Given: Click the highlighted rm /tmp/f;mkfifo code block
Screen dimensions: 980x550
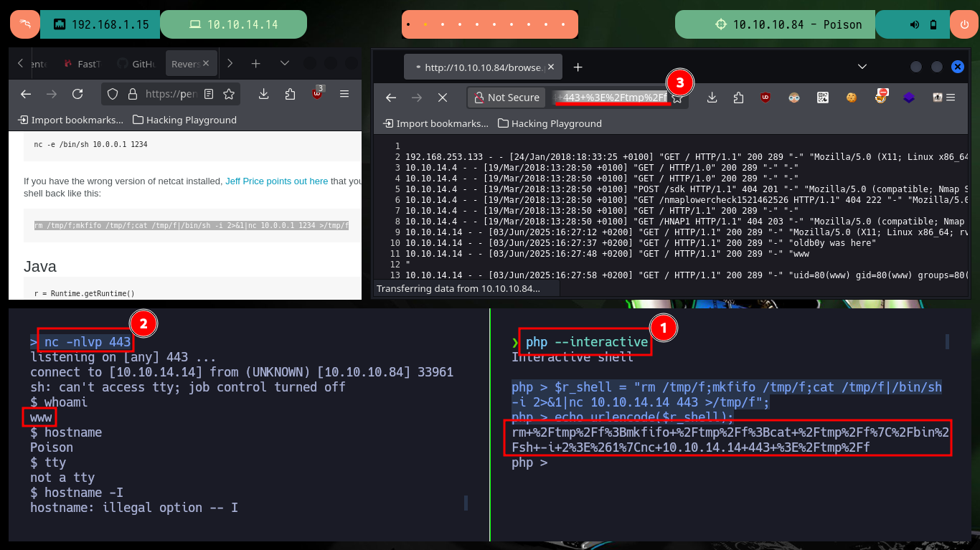Looking at the screenshot, I should point(192,225).
